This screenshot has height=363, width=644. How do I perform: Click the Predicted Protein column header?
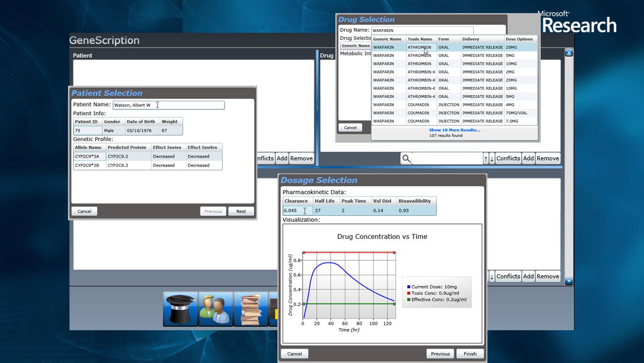[x=128, y=147]
